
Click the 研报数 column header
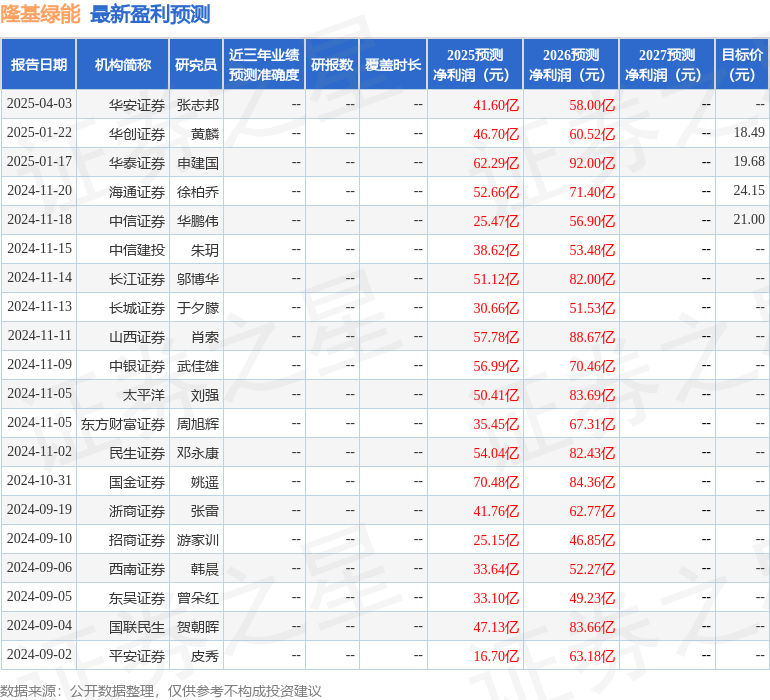(x=332, y=64)
